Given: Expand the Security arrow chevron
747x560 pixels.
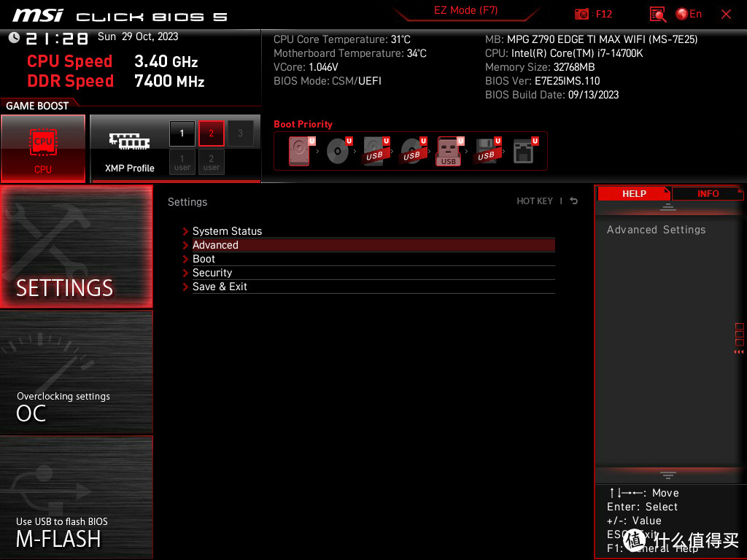Looking at the screenshot, I should pyautogui.click(x=186, y=273).
